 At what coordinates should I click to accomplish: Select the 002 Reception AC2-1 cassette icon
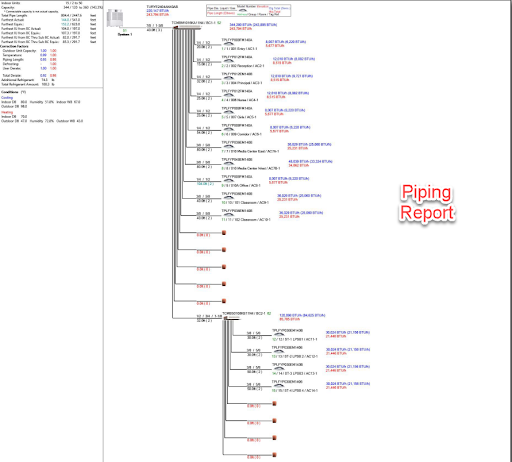point(228,61)
